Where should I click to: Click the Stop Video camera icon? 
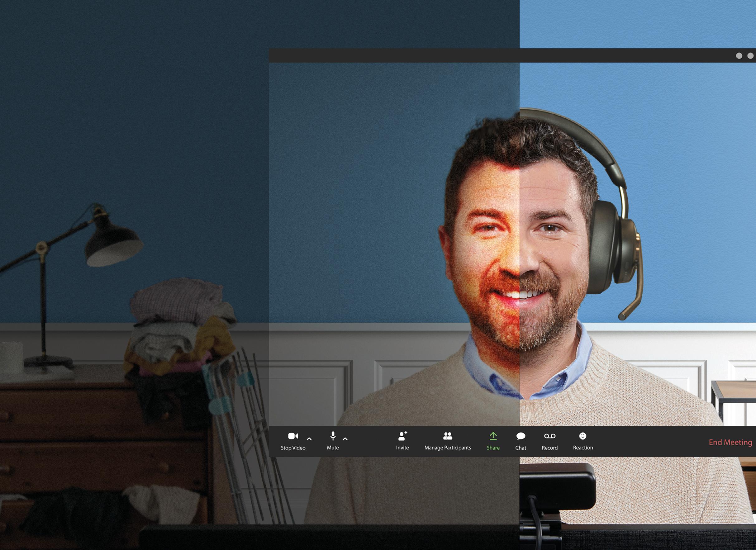[x=293, y=436]
